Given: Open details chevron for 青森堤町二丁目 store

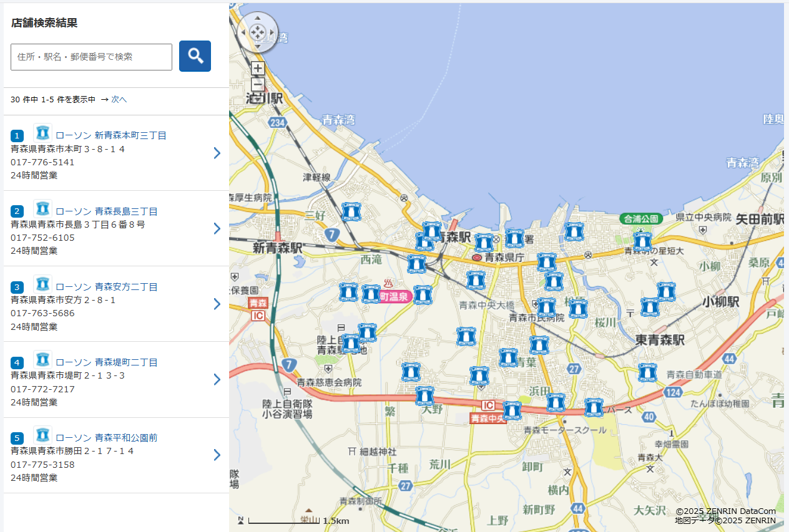Looking at the screenshot, I should pos(217,379).
